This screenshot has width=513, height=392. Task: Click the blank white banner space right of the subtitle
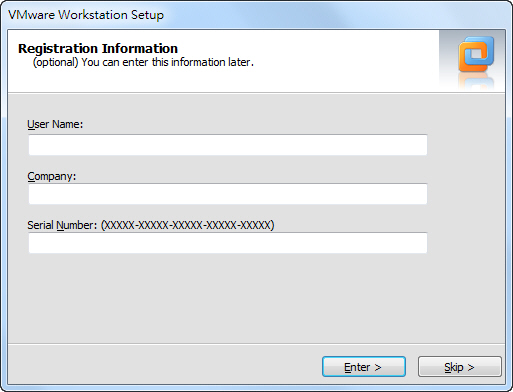(x=345, y=62)
